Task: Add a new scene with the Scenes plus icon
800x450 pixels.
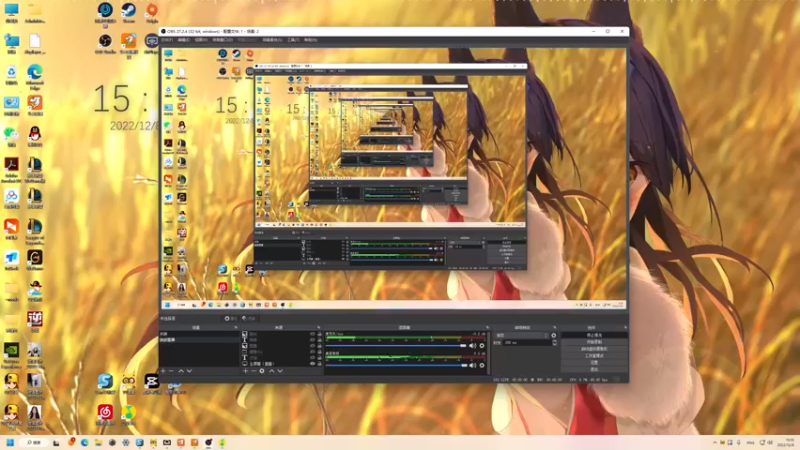Action: tap(163, 371)
